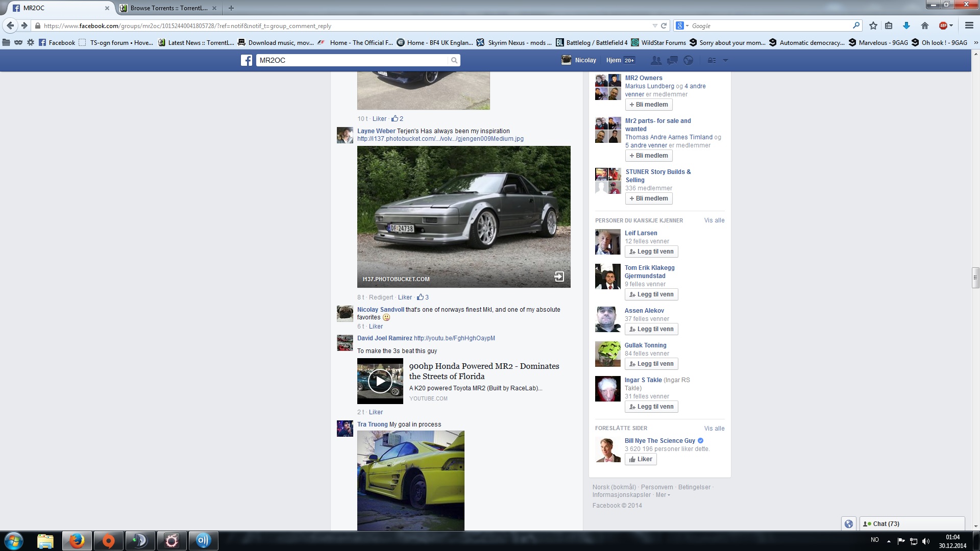Open Firefox hamburger menu

pyautogui.click(x=969, y=26)
